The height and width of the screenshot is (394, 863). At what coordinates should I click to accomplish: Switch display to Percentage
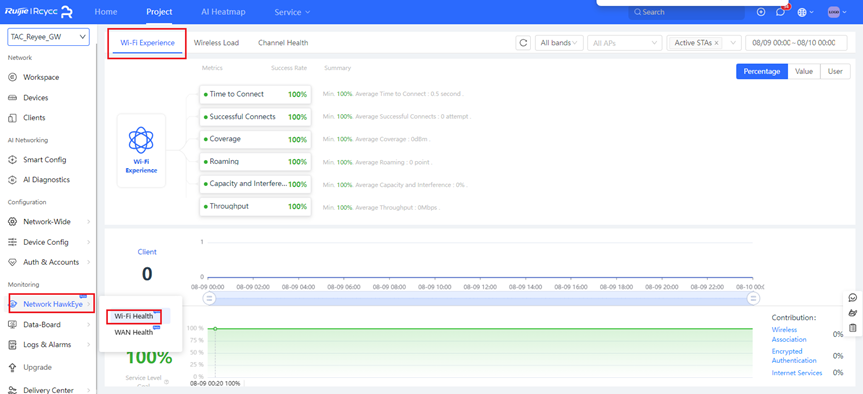coord(762,71)
